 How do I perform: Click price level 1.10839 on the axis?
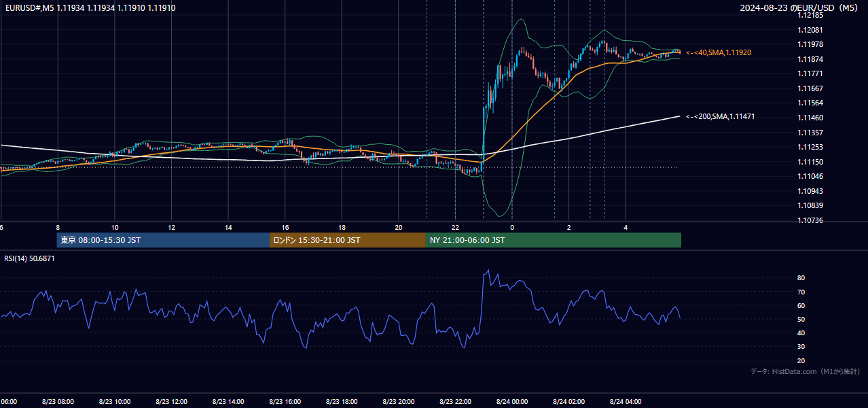(x=810, y=205)
